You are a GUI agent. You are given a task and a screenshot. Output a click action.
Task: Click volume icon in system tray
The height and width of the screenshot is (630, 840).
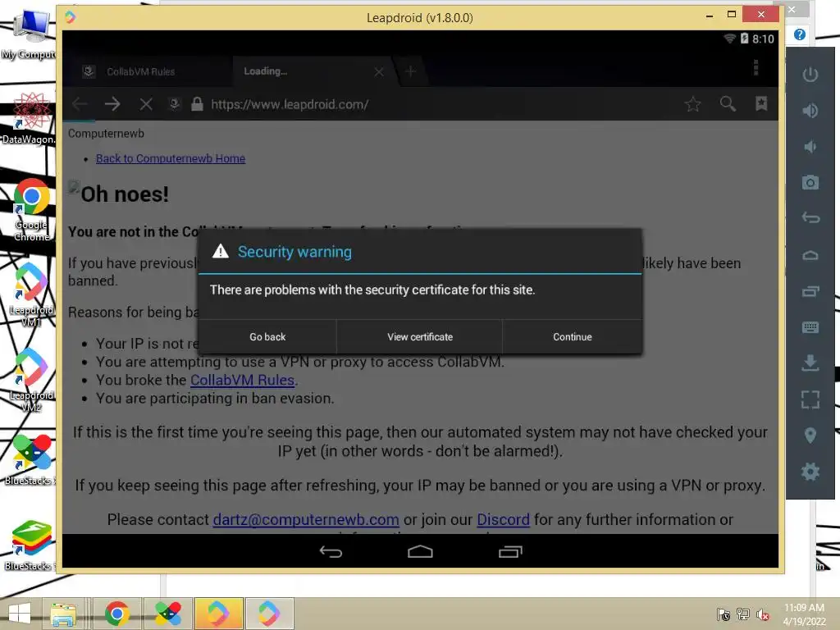click(762, 614)
